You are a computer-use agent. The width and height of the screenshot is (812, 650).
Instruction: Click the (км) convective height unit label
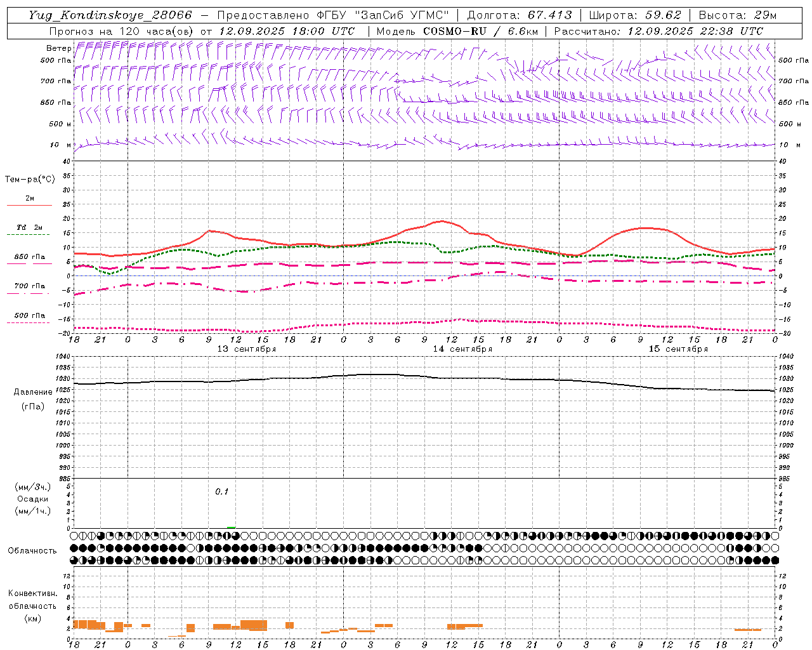tap(32, 618)
